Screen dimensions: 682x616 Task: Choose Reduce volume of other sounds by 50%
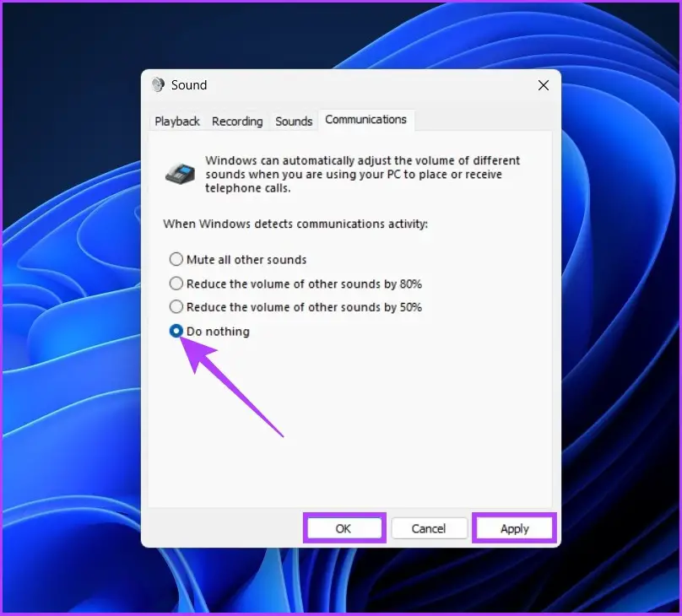176,307
